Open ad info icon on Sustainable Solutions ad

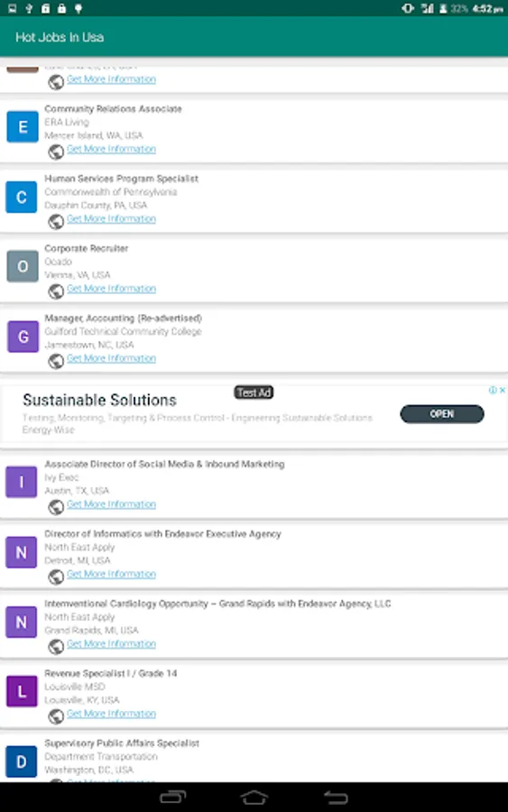(x=493, y=390)
